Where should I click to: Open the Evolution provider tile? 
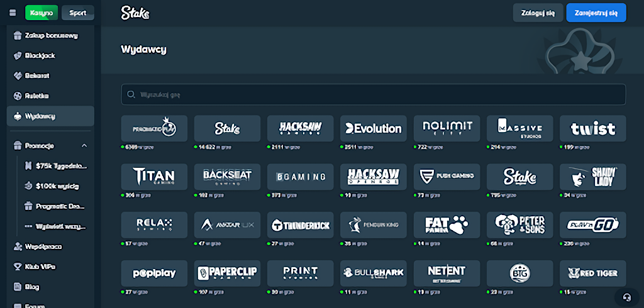coord(374,128)
